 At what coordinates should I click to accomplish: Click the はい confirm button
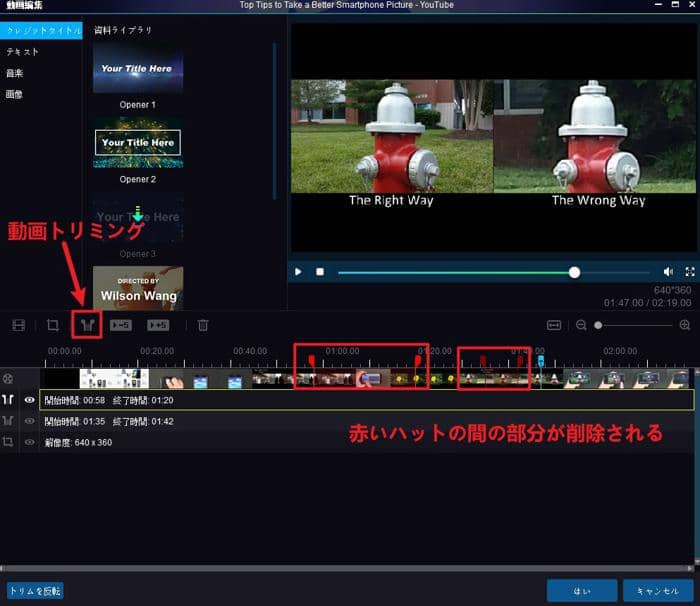tap(582, 591)
